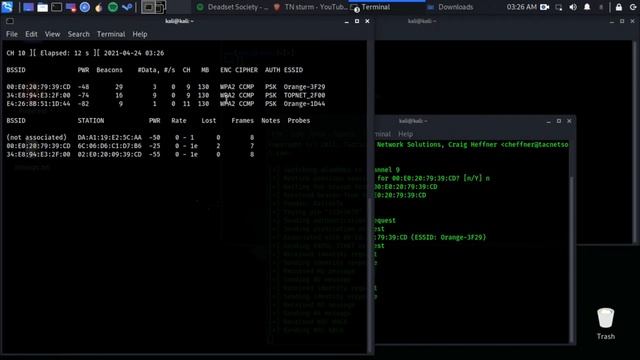
Task: Click the clock showing 03:26 AM
Action: coord(521,7)
